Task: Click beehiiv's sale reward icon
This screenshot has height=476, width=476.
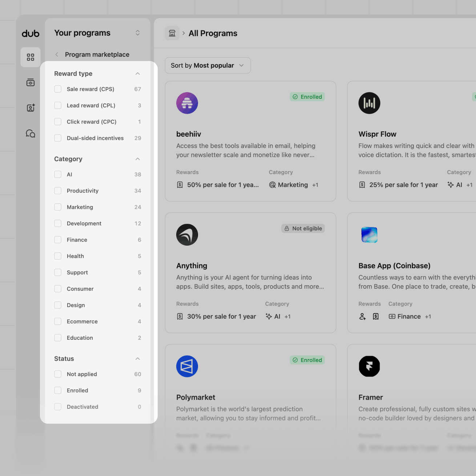Action: pos(180,185)
